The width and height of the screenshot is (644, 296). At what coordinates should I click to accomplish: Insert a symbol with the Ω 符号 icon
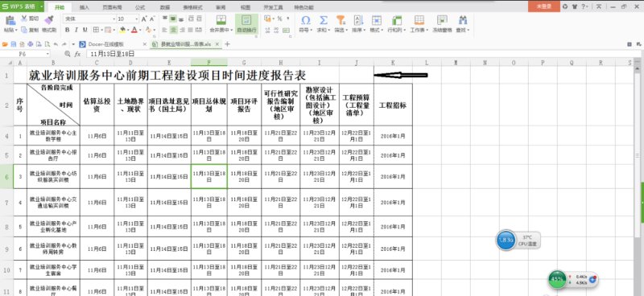click(306, 20)
